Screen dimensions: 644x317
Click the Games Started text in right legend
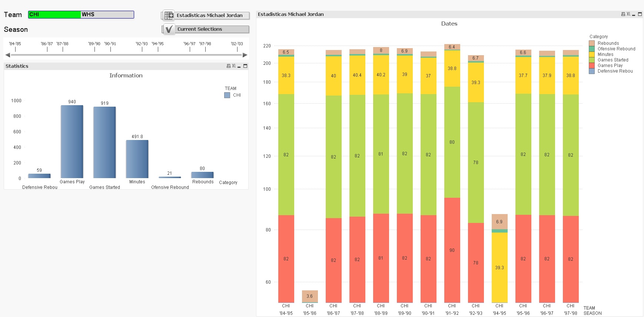[613, 60]
